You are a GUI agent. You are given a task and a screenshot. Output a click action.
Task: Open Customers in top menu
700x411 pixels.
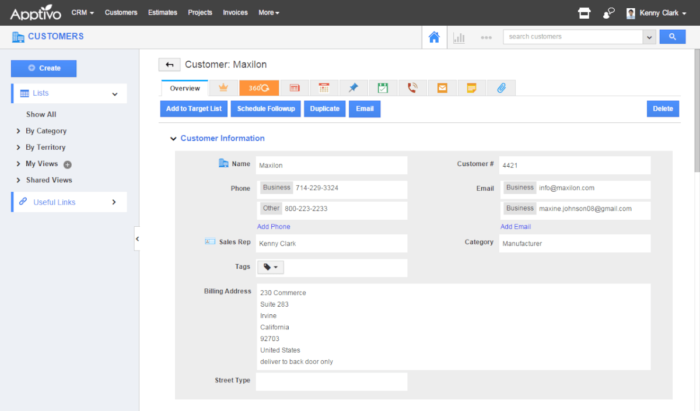121,13
